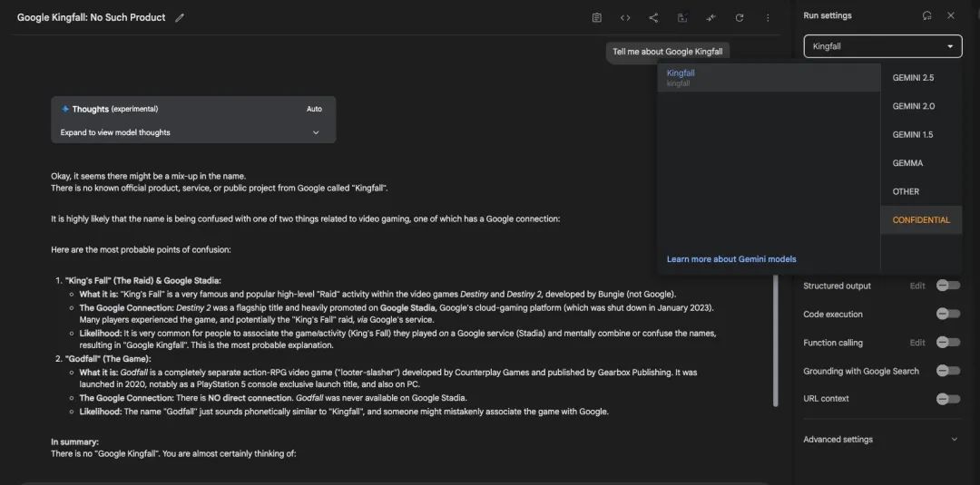Click the get code brackets icon
Image resolution: width=980 pixels, height=485 pixels.
click(x=625, y=17)
